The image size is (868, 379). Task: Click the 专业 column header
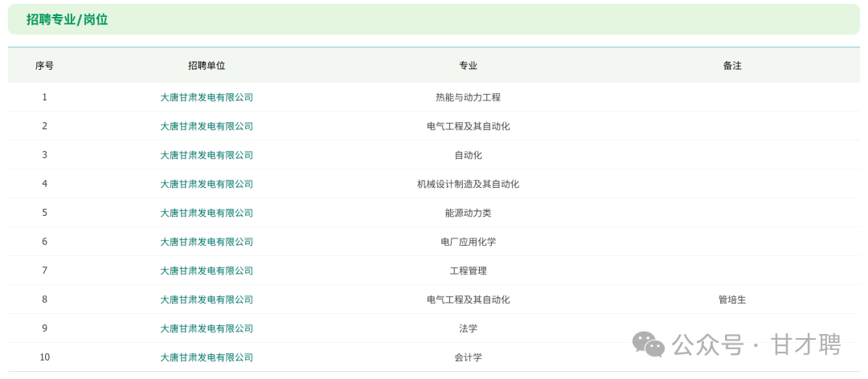click(468, 66)
